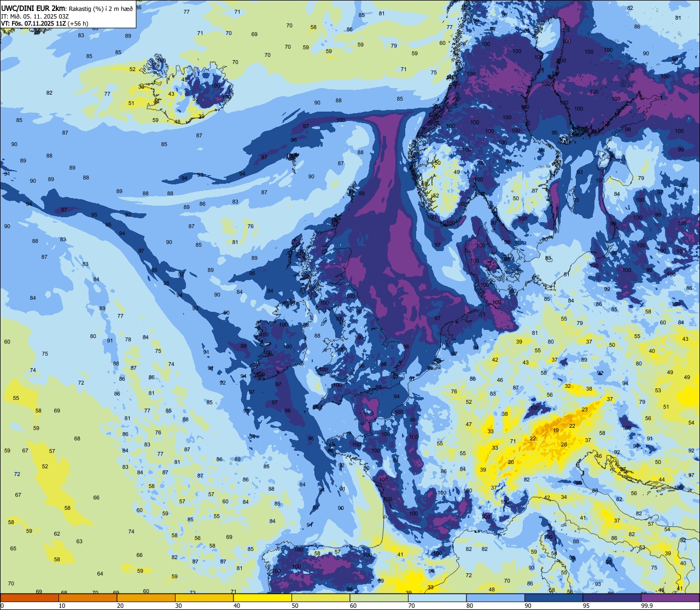Viewport: 700px width, 610px height.
Task: Click the amber 30–40 legend segment
Action: pos(204,598)
